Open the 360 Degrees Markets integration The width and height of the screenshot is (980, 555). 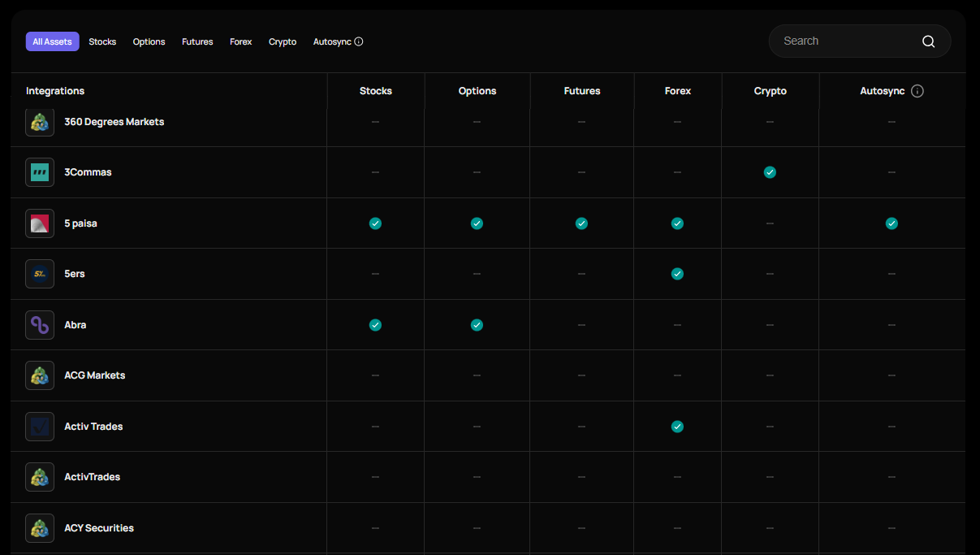[x=114, y=122]
